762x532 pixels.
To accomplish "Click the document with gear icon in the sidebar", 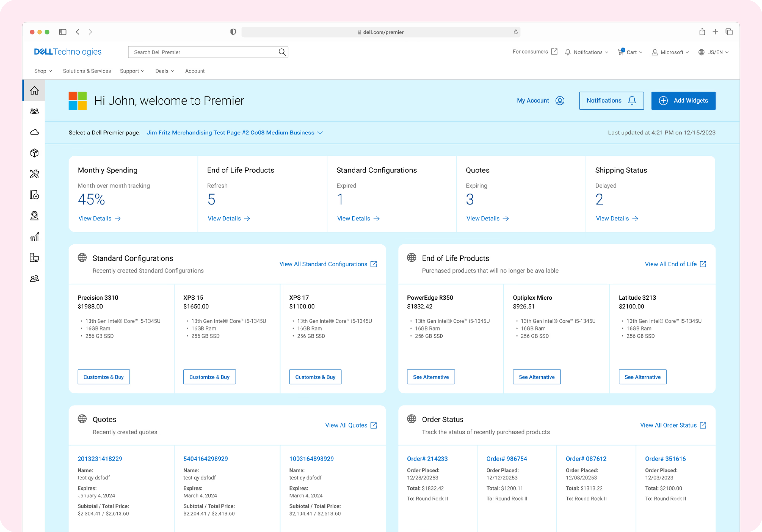I will 34,195.
